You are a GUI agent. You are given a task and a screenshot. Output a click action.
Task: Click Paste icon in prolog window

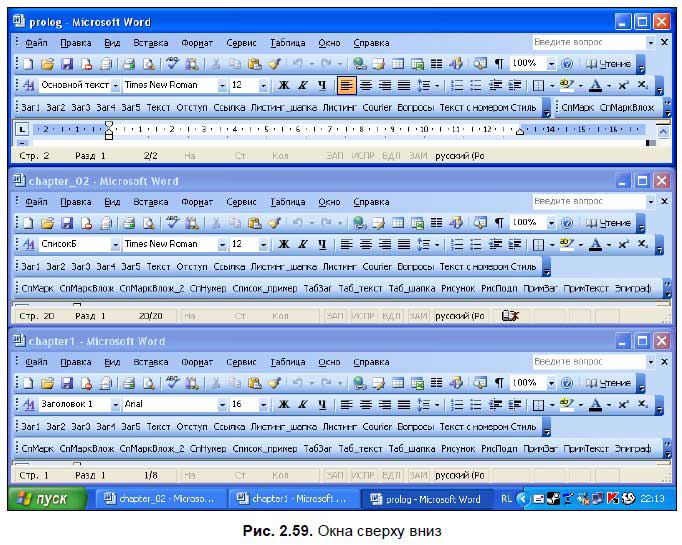pyautogui.click(x=254, y=64)
